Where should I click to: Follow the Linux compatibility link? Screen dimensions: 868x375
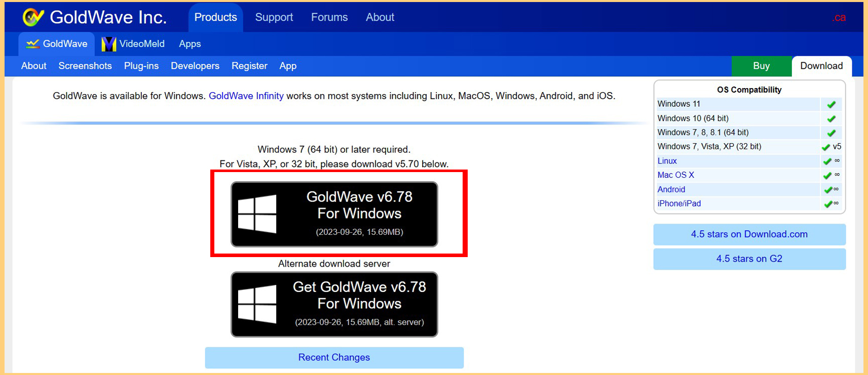[667, 161]
